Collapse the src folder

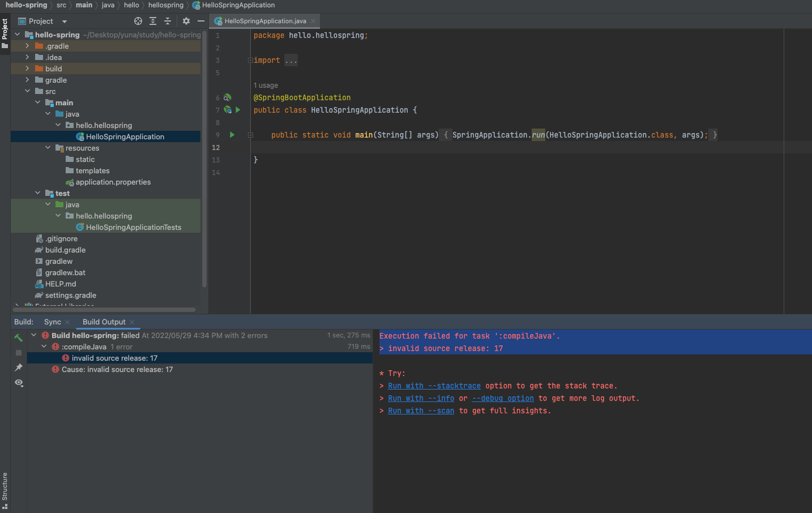tap(27, 91)
